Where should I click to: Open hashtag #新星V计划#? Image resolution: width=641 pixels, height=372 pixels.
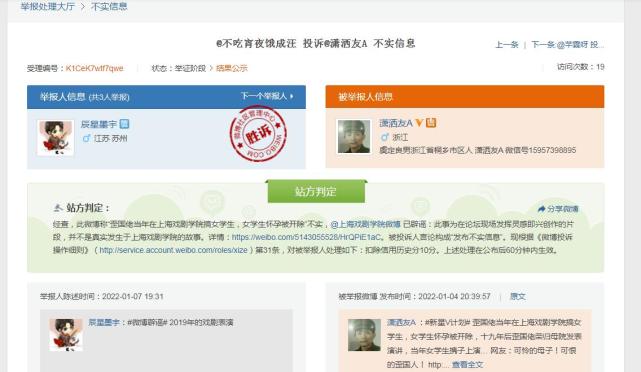tap(448, 323)
